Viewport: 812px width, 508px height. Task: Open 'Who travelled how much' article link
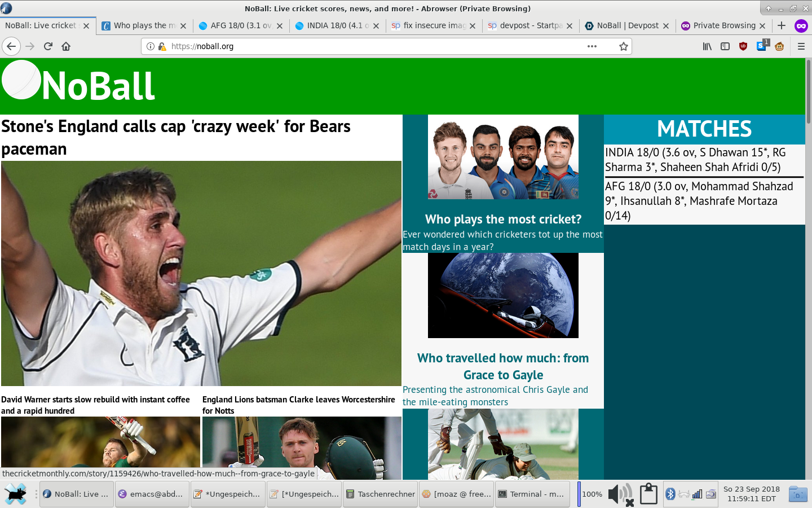[x=503, y=366]
